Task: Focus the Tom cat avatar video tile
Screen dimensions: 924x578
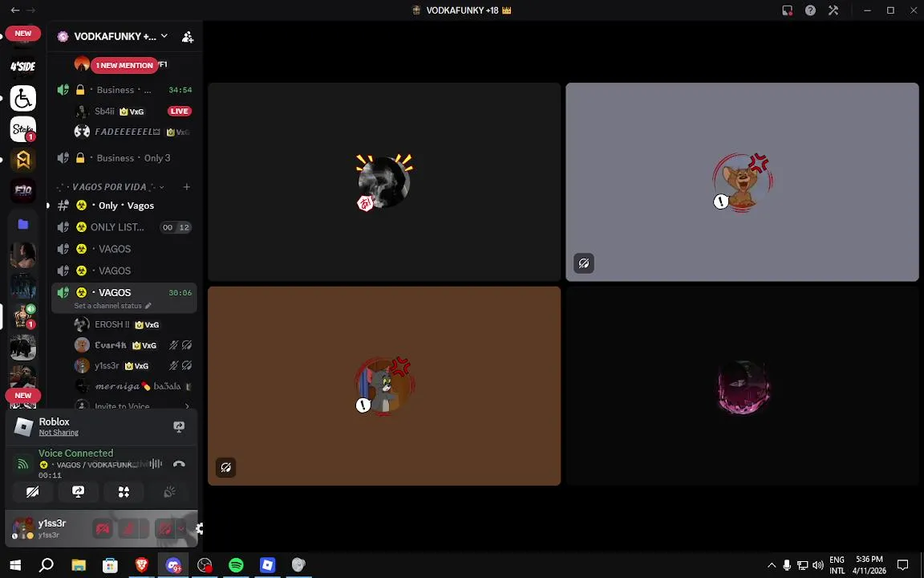Action: coord(384,385)
